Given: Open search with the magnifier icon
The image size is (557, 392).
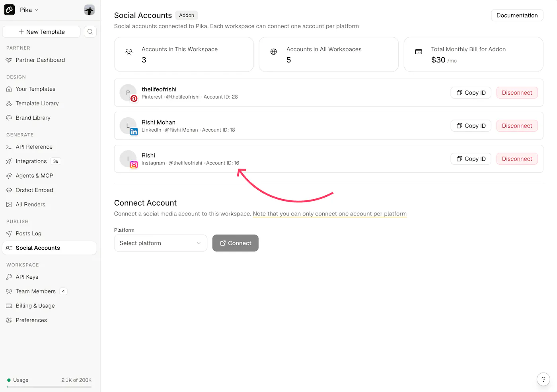Looking at the screenshot, I should coord(90,32).
